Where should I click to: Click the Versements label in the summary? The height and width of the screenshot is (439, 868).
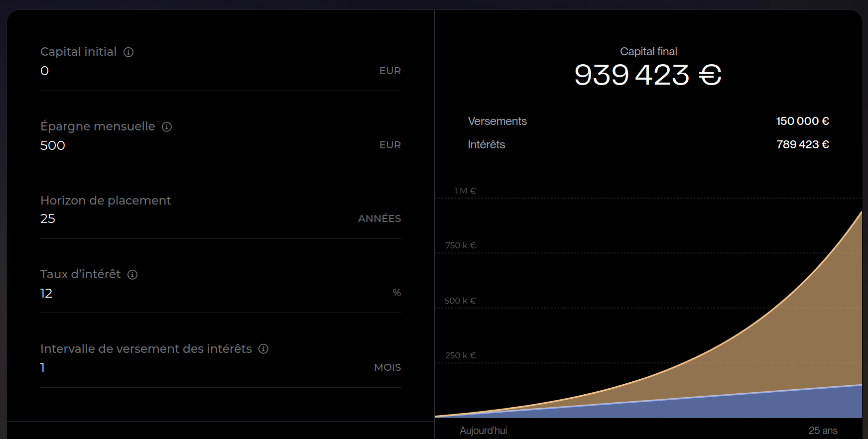(497, 121)
